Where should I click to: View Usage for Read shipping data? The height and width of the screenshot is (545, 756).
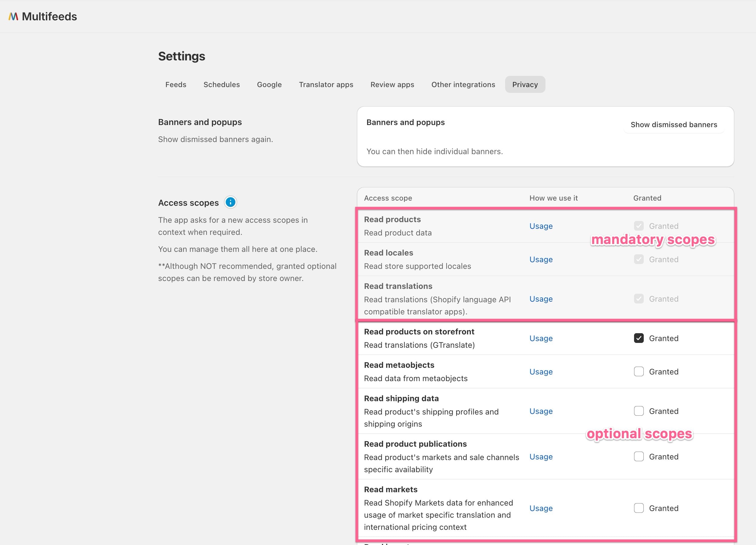coord(541,411)
